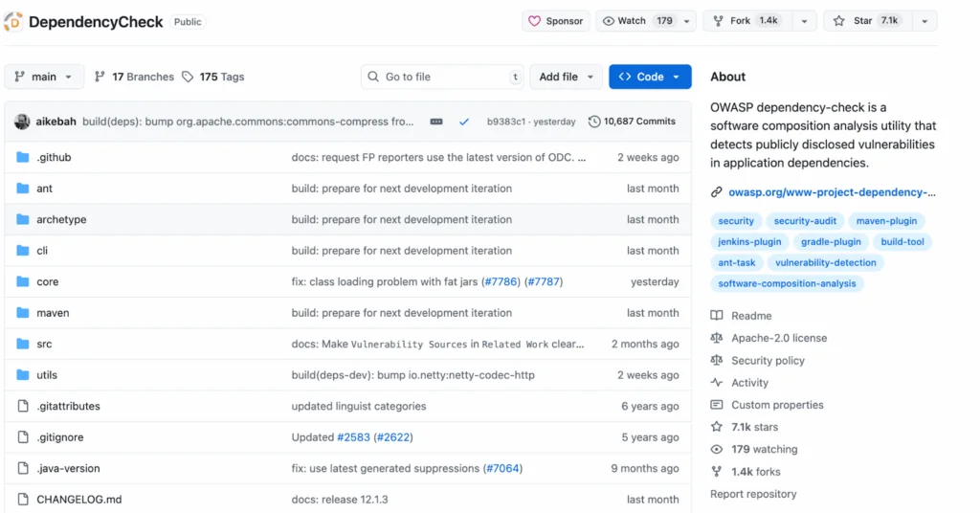Select the security topic tag
The width and height of the screenshot is (980, 513).
click(x=736, y=221)
